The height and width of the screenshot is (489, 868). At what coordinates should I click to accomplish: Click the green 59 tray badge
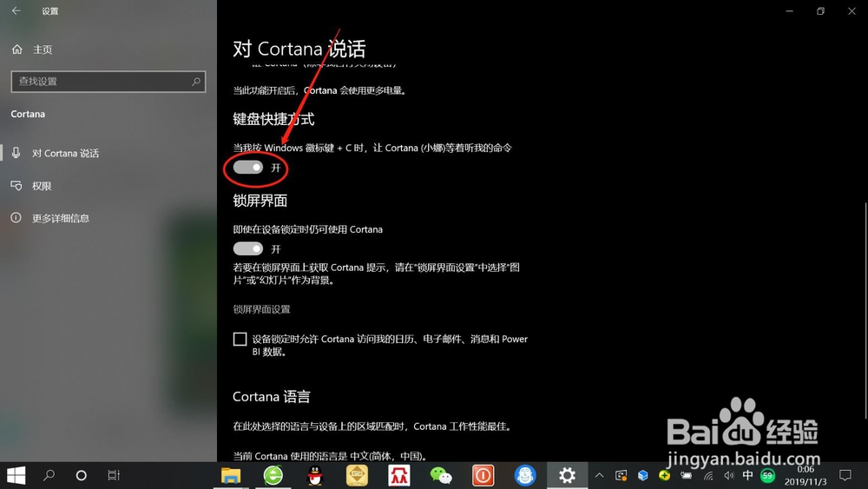767,475
